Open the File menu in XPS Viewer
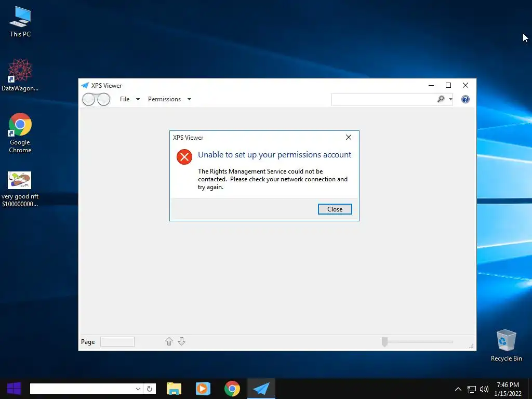This screenshot has height=399, width=532. click(x=125, y=99)
